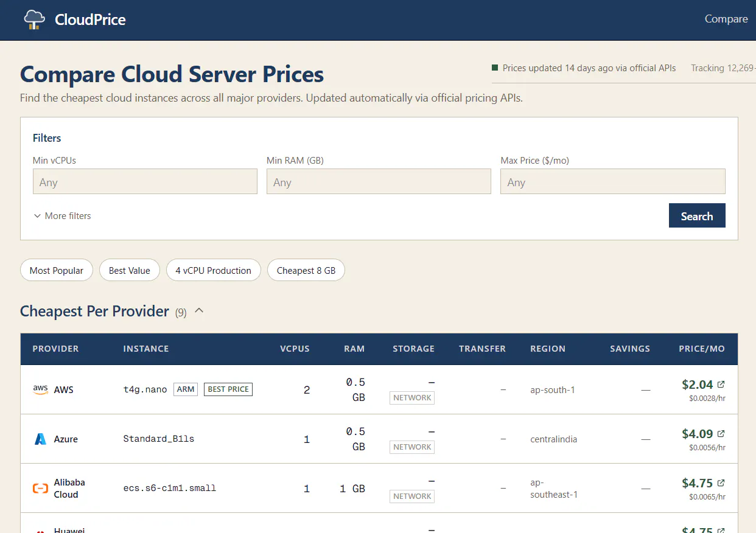Click the CloudPrice cloud logo icon
756x533 pixels.
[x=35, y=19]
